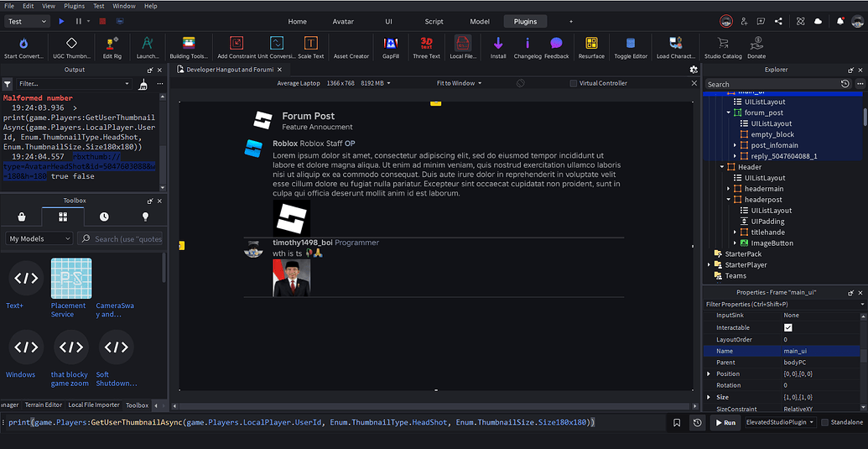Switch to the Home ribbon tab

(x=297, y=22)
